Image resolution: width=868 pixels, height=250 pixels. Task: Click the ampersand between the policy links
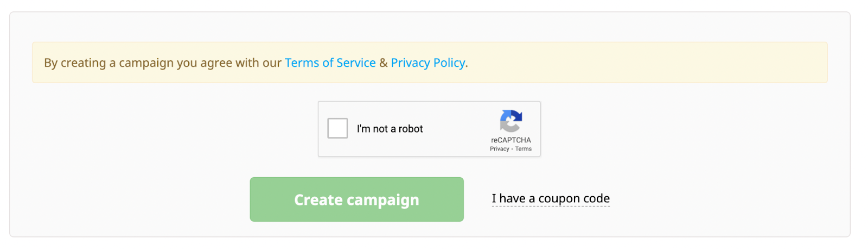(x=383, y=63)
